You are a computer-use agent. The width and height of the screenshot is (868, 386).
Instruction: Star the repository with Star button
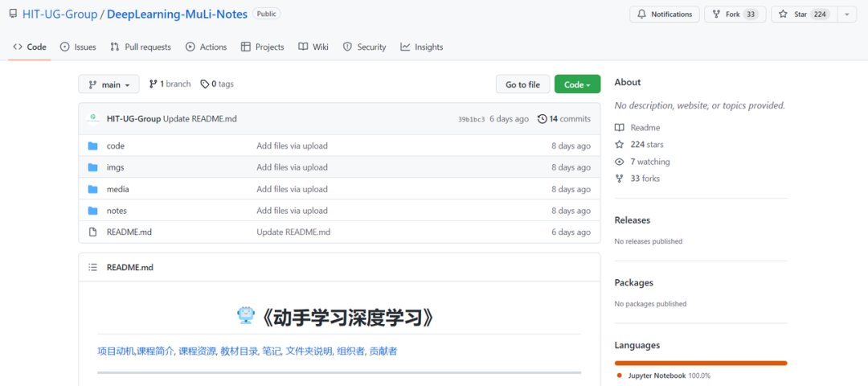click(804, 14)
